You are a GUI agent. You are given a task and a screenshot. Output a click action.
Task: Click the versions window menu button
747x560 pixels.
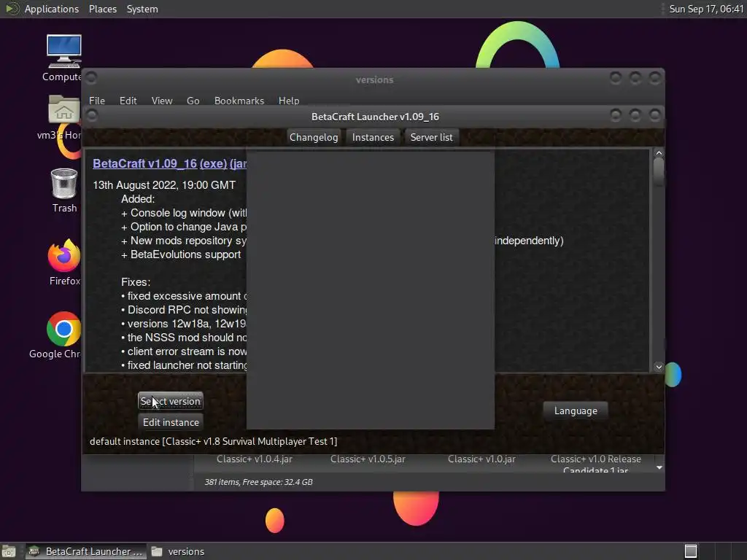tap(91, 77)
